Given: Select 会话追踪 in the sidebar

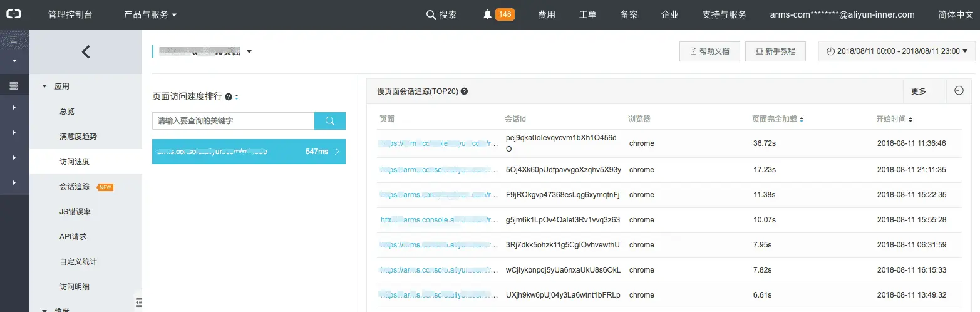Looking at the screenshot, I should click(x=75, y=187).
